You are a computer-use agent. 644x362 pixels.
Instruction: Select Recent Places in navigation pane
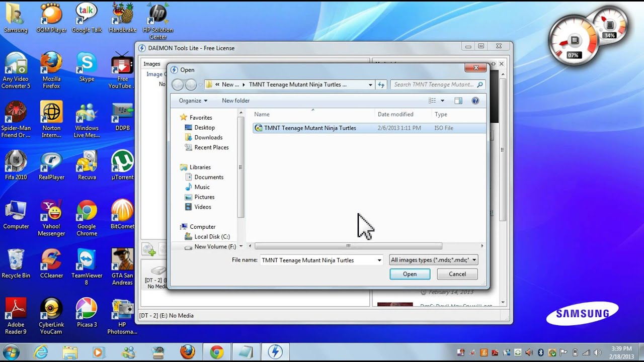(206, 147)
